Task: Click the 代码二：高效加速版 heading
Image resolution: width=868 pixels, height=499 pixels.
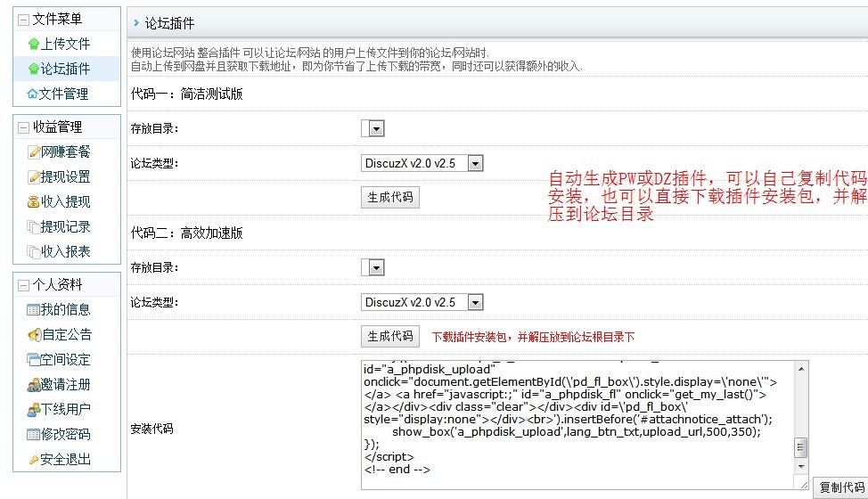Action: coord(186,233)
